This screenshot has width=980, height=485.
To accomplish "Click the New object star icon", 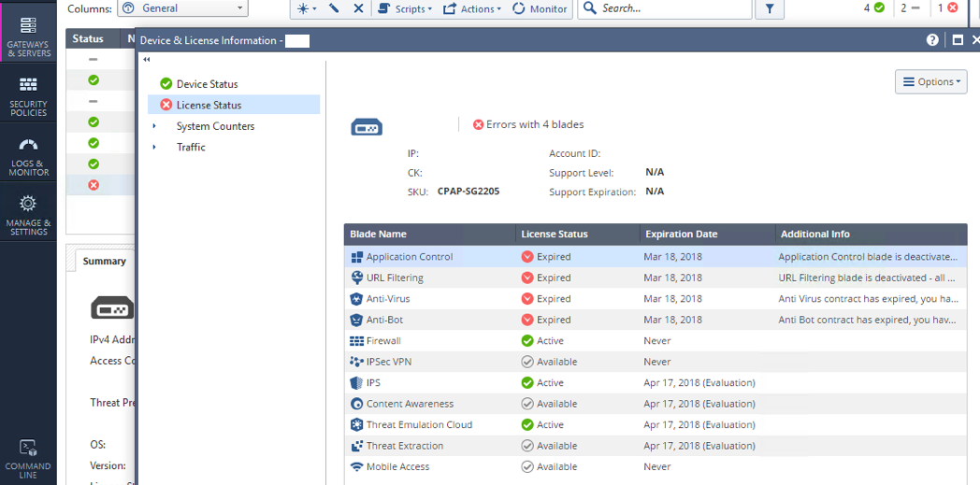I will (303, 8).
